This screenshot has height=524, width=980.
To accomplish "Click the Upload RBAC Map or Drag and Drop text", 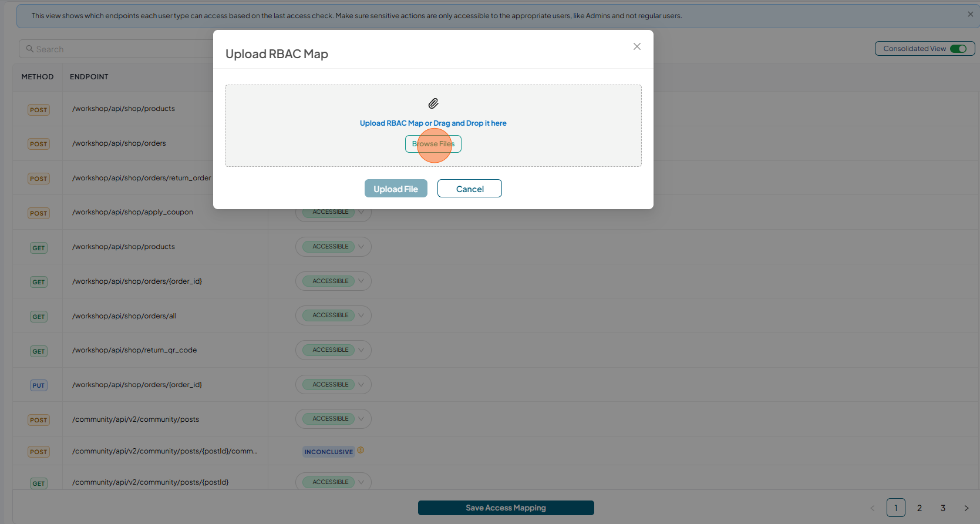I will (433, 123).
